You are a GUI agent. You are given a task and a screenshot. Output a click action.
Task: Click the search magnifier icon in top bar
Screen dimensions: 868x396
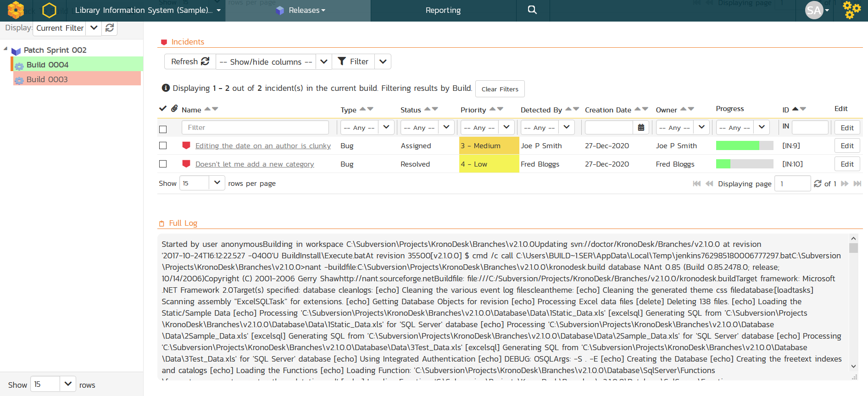532,10
